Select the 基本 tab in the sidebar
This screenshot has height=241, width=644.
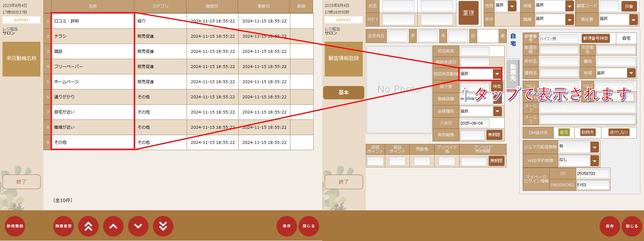tap(343, 92)
